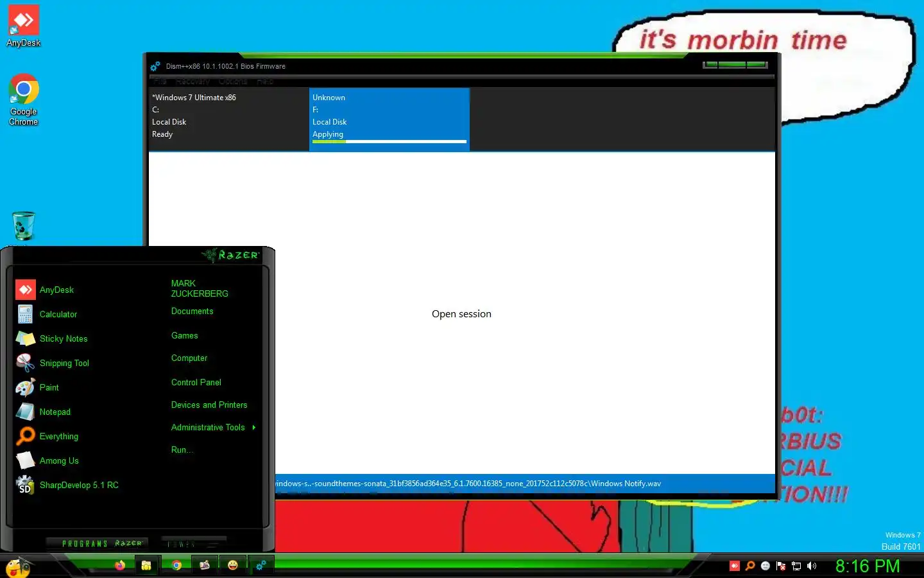Viewport: 924px width, 578px height.
Task: Open Computer from Start menu
Action: pyautogui.click(x=189, y=358)
